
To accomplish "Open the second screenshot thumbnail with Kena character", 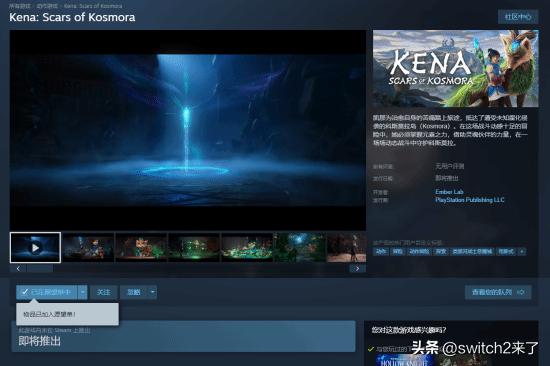I will 88,247.
